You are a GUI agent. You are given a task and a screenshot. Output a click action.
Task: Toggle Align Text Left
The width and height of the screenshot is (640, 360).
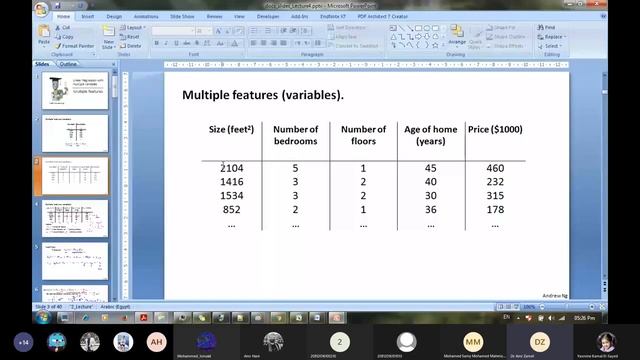pyautogui.click(x=253, y=43)
